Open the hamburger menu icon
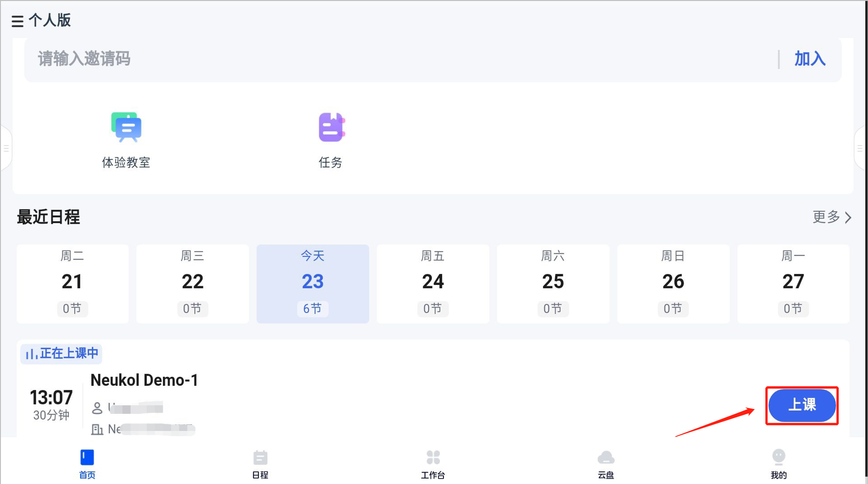 pos(17,21)
